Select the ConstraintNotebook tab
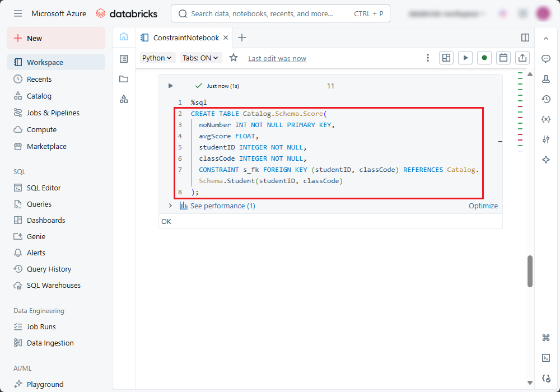The image size is (560, 392). [x=186, y=38]
